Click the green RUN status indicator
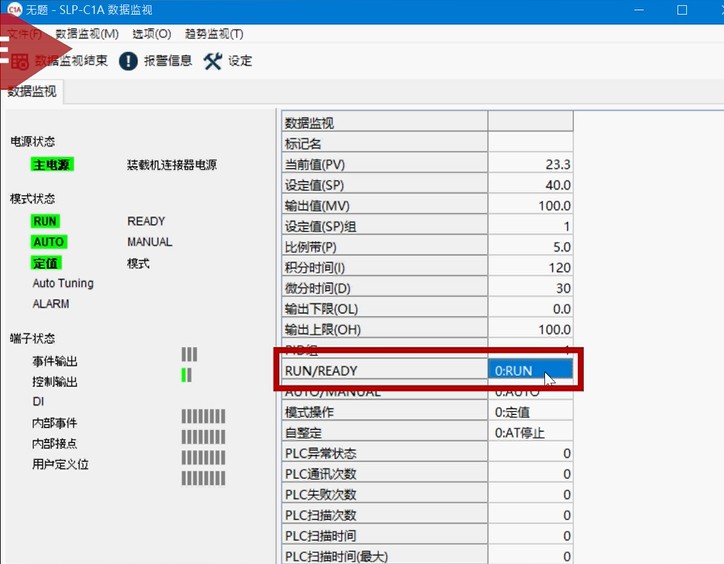This screenshot has height=564, width=724. [45, 222]
